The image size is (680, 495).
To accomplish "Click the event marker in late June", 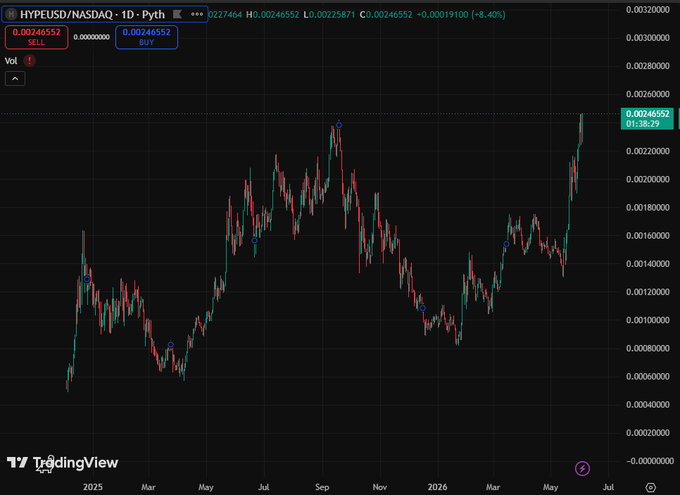I will coord(254,240).
